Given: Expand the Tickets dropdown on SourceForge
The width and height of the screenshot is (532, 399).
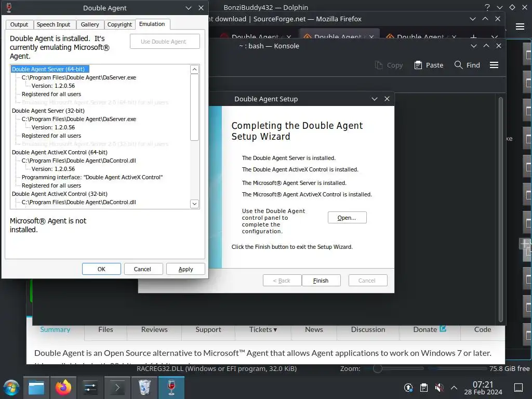Looking at the screenshot, I should point(263,329).
